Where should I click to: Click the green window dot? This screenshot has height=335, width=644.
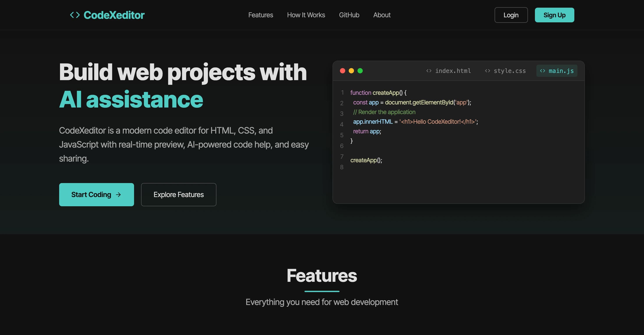pyautogui.click(x=360, y=71)
